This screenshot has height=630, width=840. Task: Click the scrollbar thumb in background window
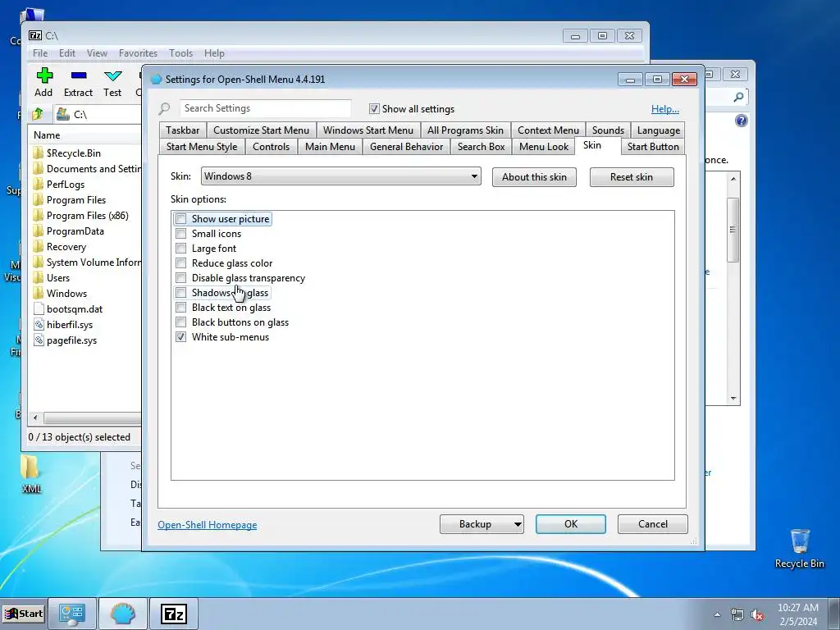click(x=733, y=230)
